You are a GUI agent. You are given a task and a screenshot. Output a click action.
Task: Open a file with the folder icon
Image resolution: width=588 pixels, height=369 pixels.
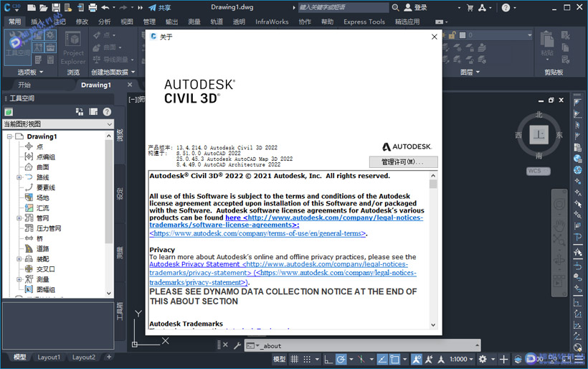44,7
